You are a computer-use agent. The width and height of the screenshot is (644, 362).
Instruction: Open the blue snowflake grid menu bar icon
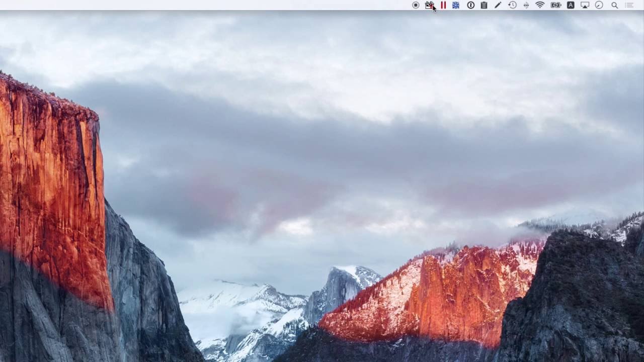click(x=456, y=5)
